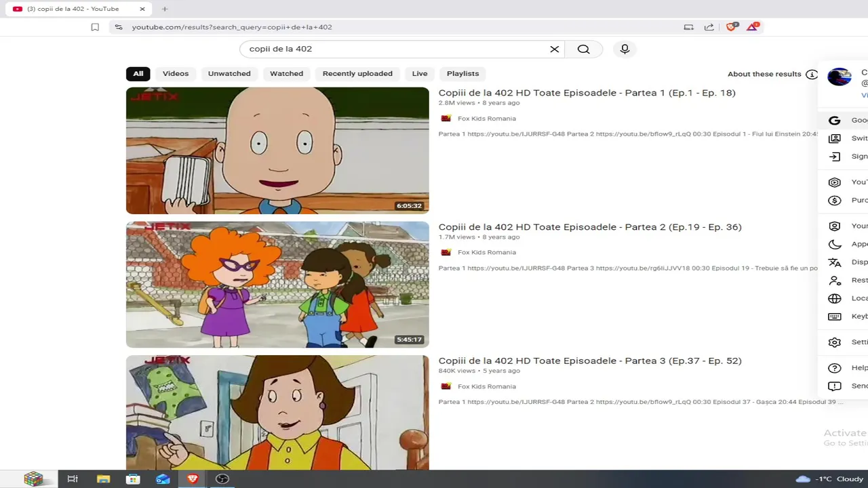
Task: Select the Playlists filter chip
Action: [462, 74]
